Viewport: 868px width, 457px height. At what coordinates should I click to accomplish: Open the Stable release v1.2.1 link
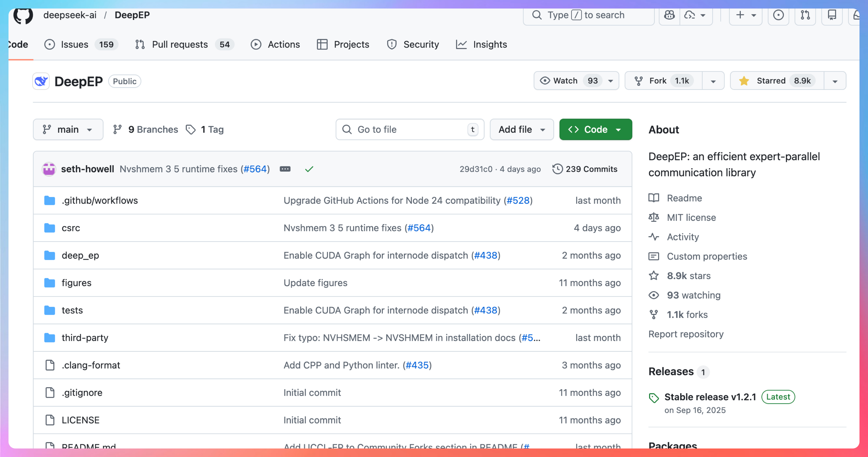click(710, 397)
